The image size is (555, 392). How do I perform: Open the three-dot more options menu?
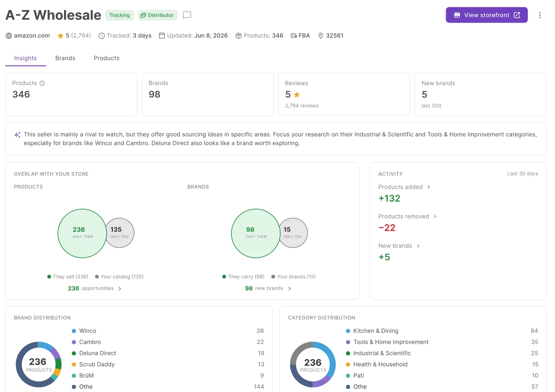tap(540, 15)
